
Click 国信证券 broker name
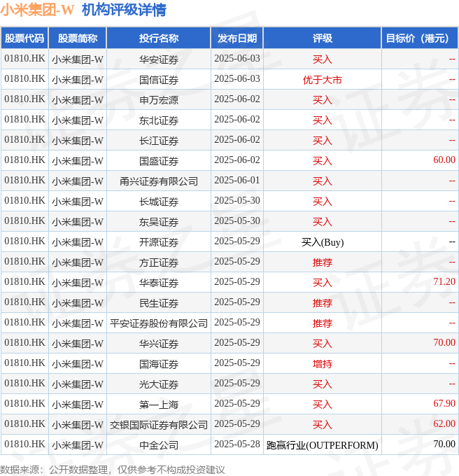pyautogui.click(x=159, y=80)
